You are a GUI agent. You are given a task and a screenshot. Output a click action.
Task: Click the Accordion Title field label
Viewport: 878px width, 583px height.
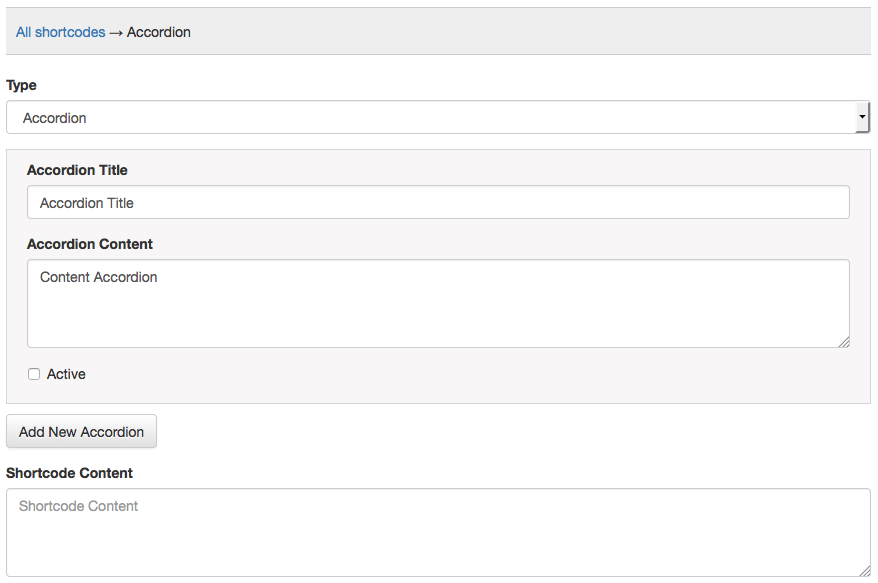(77, 170)
